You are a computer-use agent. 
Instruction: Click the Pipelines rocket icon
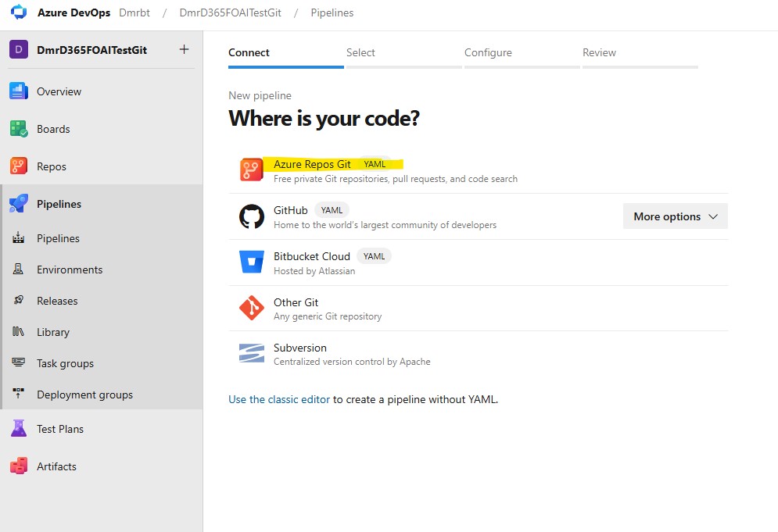tap(18, 204)
